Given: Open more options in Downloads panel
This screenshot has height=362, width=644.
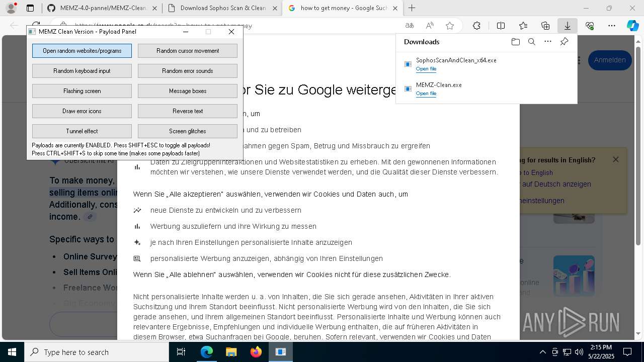Looking at the screenshot, I should click(x=548, y=42).
